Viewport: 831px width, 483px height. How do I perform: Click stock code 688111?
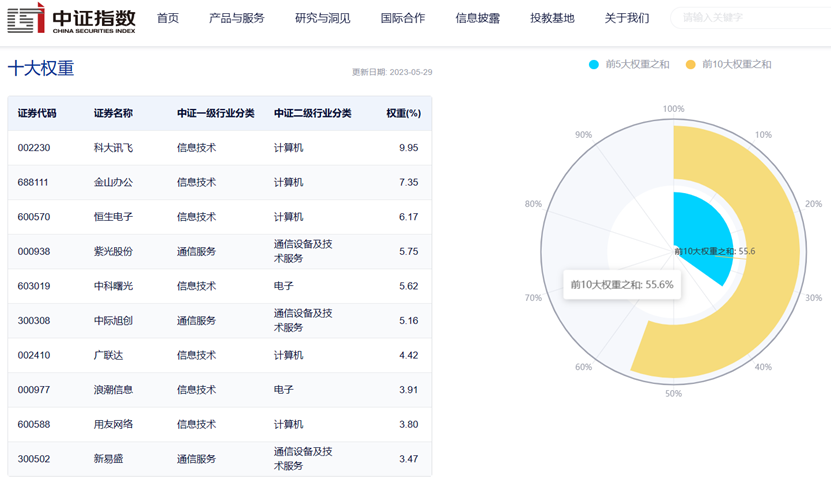(x=33, y=182)
